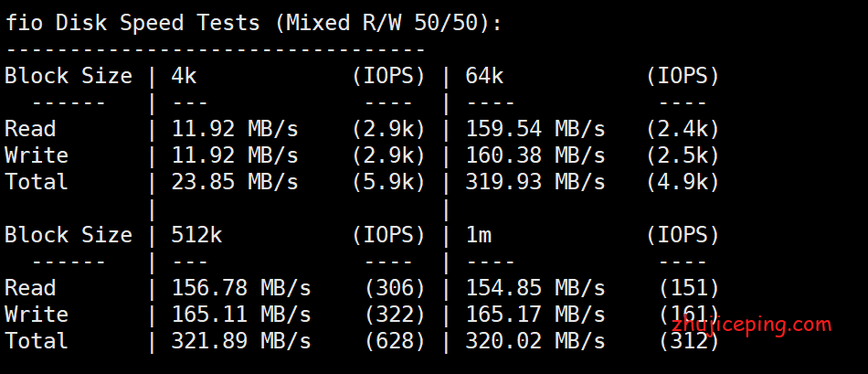Select the 4k read speed 11.92 MB/s
The height and width of the screenshot is (374, 868).
235,129
